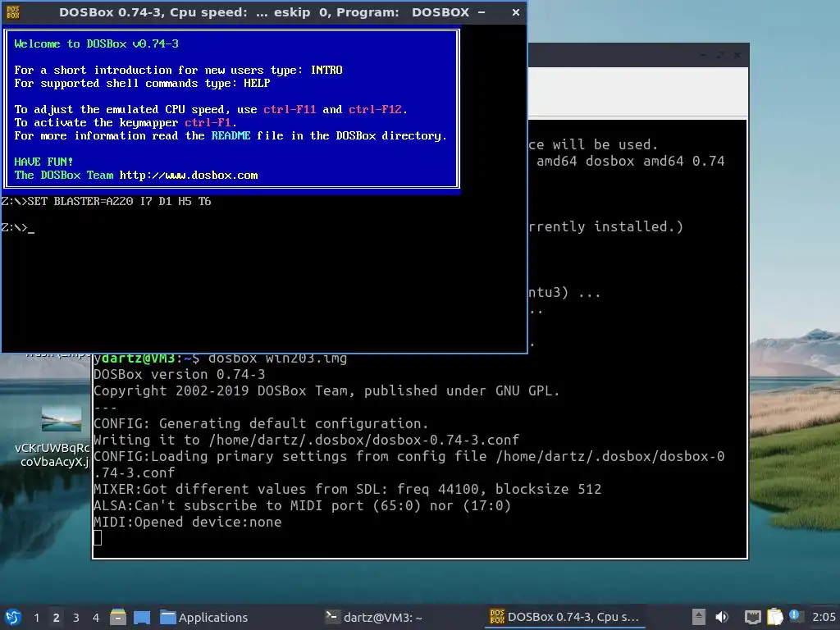This screenshot has width=840, height=630.
Task: Open the removable media eject tray icon
Action: click(x=699, y=617)
